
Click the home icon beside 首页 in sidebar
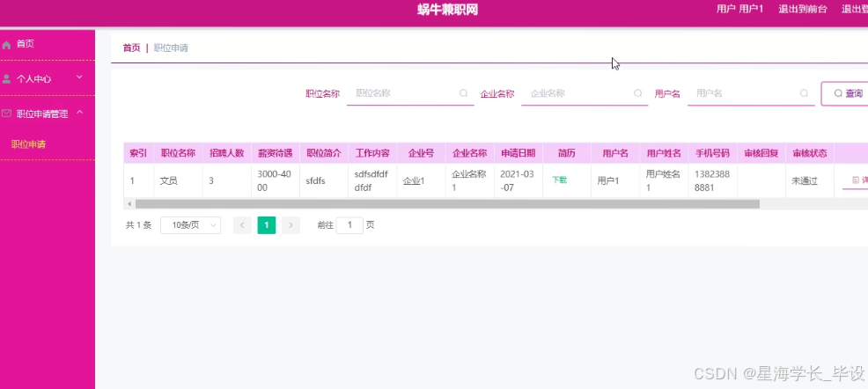(x=7, y=45)
